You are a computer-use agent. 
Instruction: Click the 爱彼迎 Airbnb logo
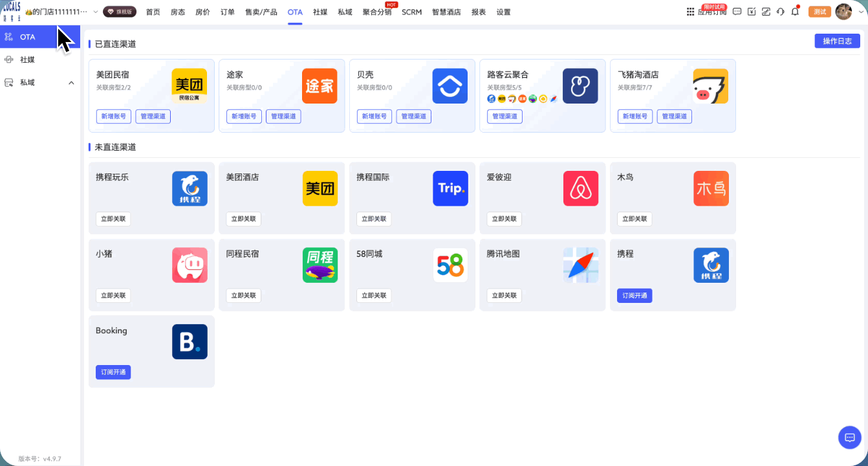(x=581, y=188)
